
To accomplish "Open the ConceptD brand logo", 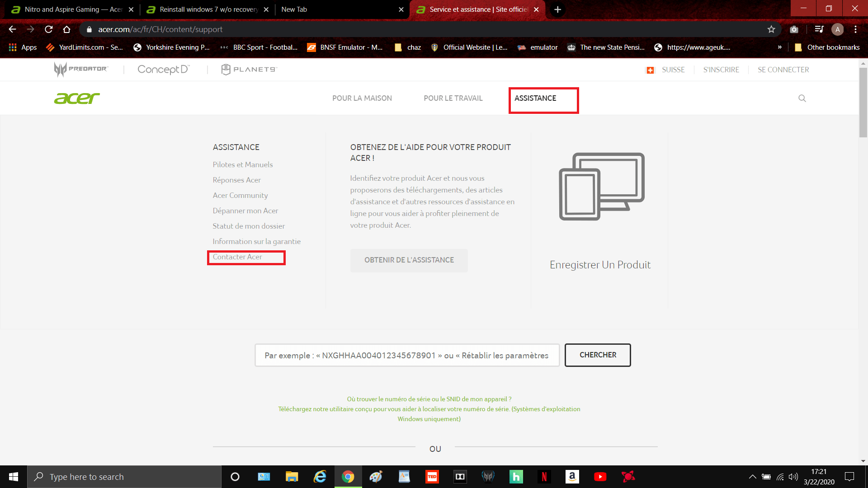I will (164, 69).
